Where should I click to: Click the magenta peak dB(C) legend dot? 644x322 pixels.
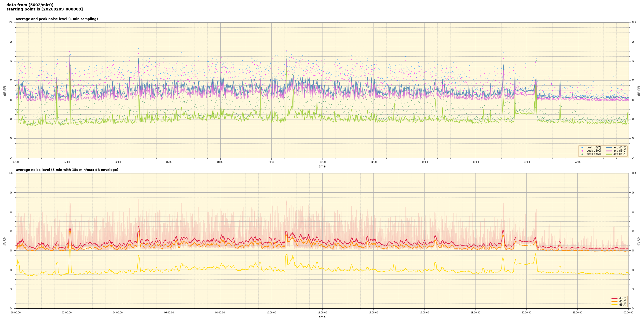coord(582,151)
